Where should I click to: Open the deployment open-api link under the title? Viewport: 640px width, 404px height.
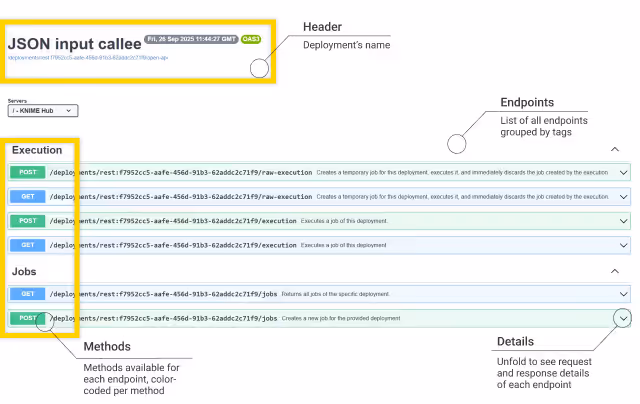click(88, 58)
